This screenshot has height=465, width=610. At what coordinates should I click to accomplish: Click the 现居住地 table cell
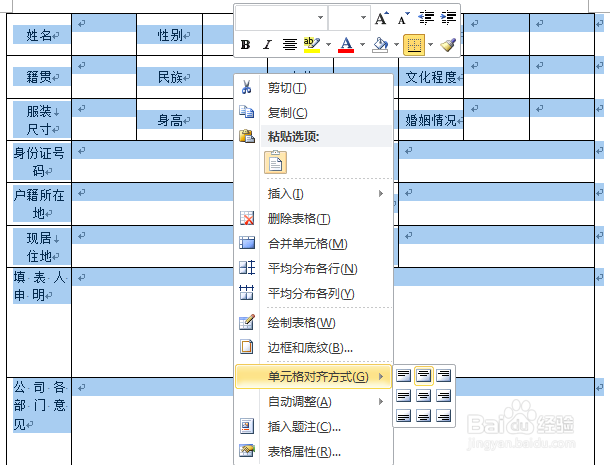click(x=39, y=247)
